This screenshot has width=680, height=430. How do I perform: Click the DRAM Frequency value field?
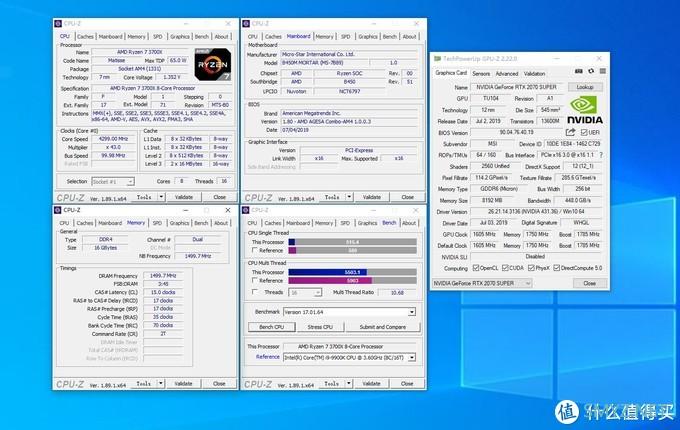(163, 276)
